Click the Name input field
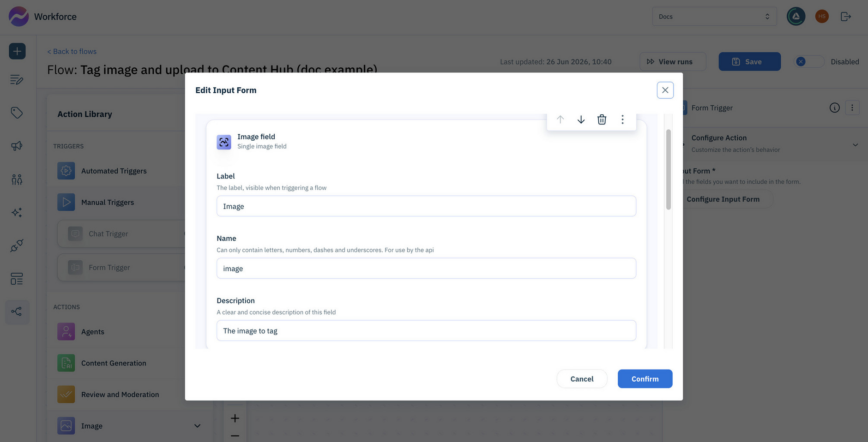Viewport: 868px width, 442px height. [426, 268]
